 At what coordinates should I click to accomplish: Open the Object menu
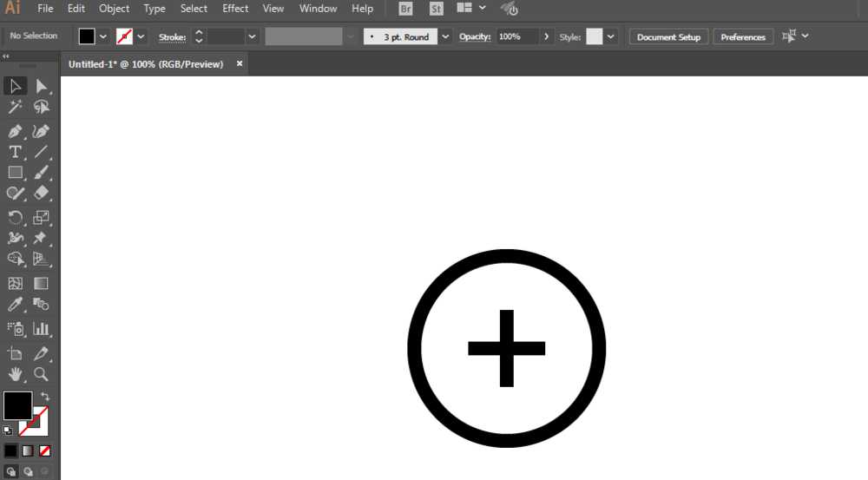click(x=114, y=9)
